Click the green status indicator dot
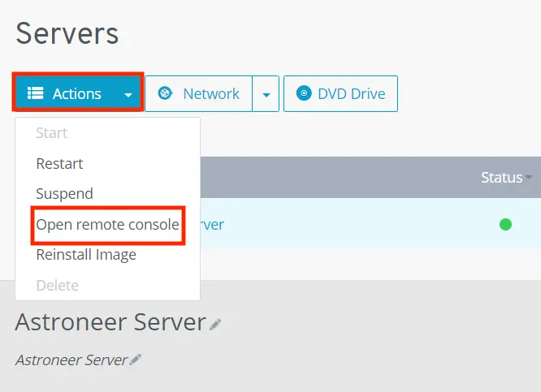This screenshot has width=541, height=392. [505, 225]
